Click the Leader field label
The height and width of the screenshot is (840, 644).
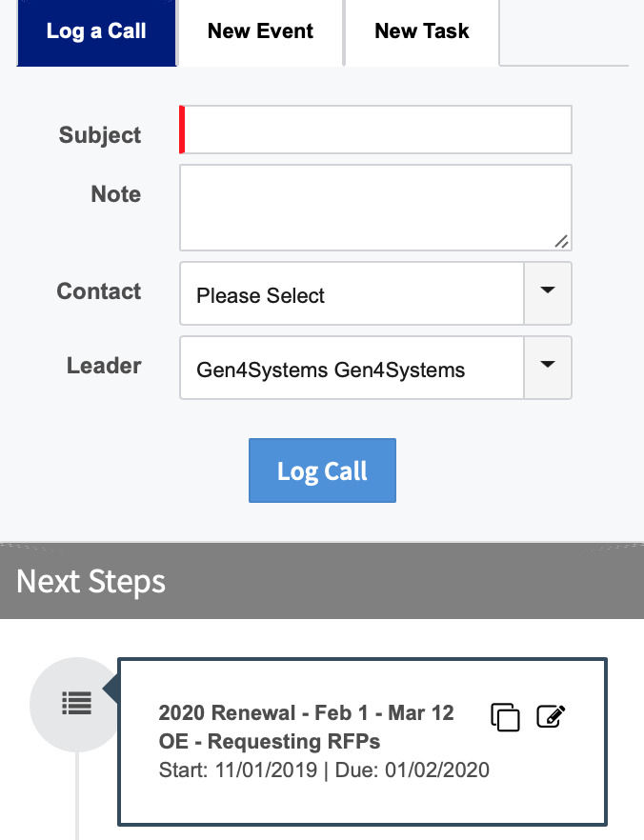[104, 366]
